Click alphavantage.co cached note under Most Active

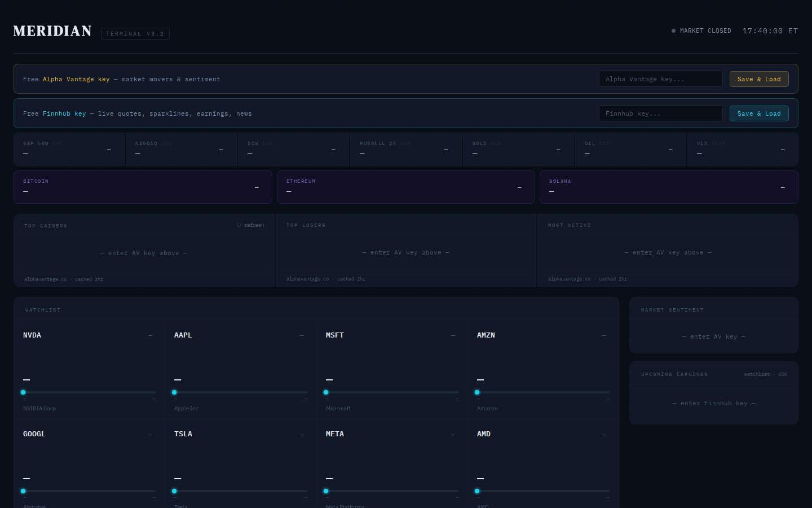click(x=588, y=279)
